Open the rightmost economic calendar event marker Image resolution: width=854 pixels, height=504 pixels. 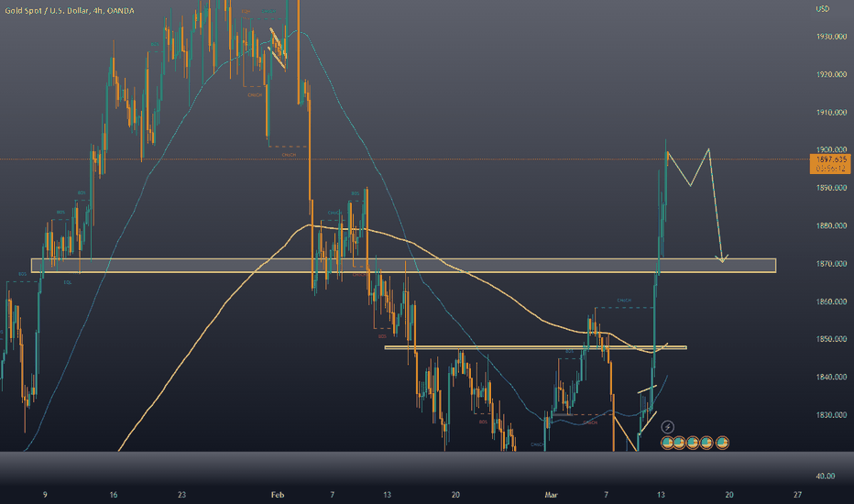click(x=722, y=443)
